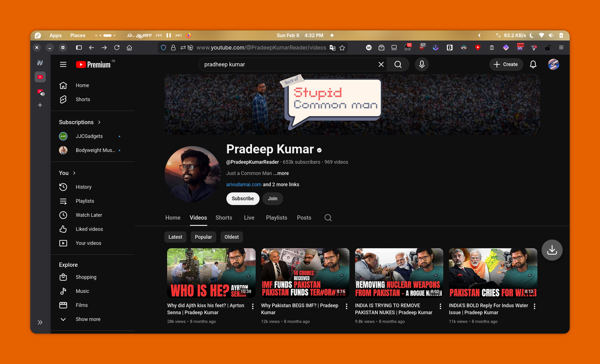This screenshot has height=364, width=600.
Task: Search within the channel using the magnifier
Action: click(328, 218)
